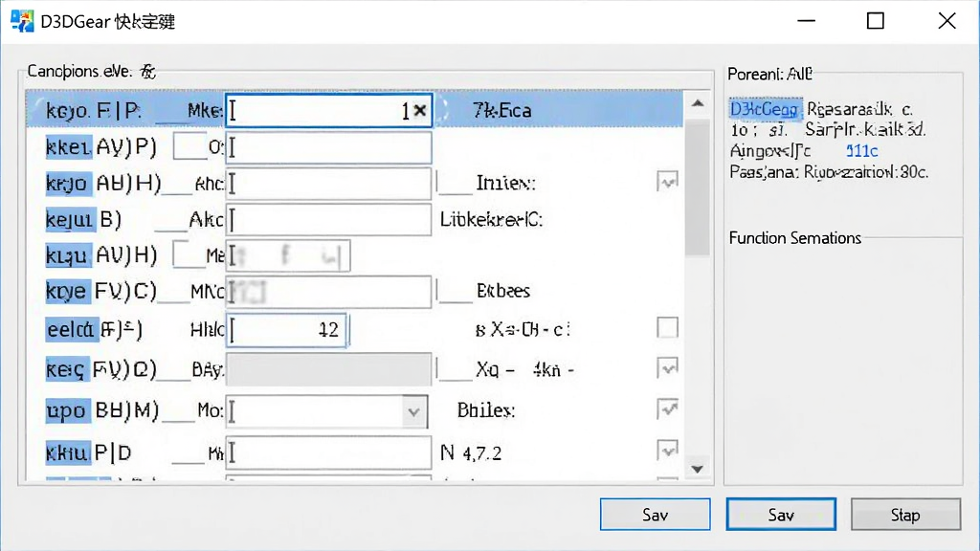Viewport: 980px width, 551px height.
Task: Enable the unchecked box in the X=CH-c row
Action: tap(667, 327)
